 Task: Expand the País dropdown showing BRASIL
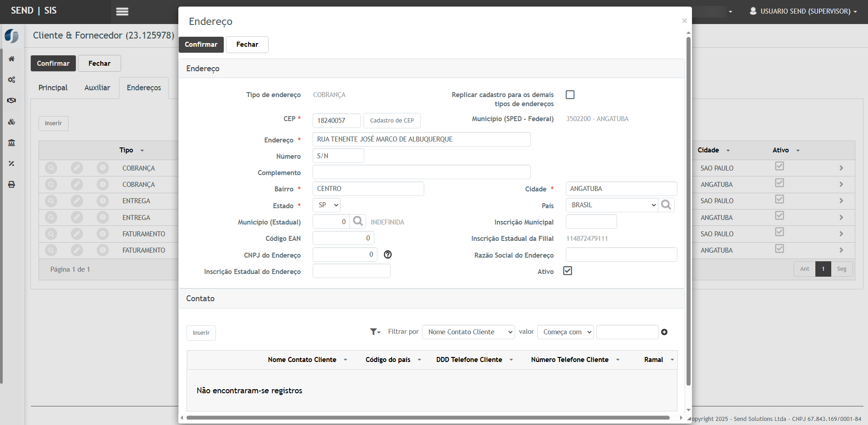point(611,205)
